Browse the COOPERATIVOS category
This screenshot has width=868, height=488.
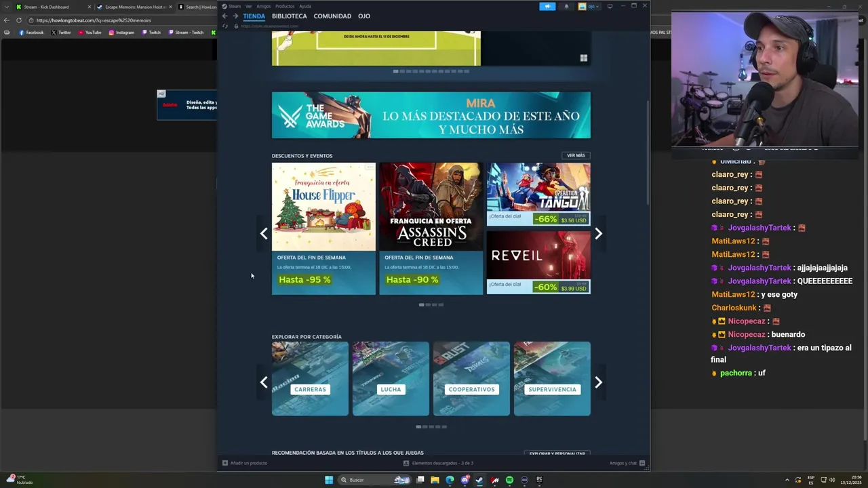click(x=471, y=379)
